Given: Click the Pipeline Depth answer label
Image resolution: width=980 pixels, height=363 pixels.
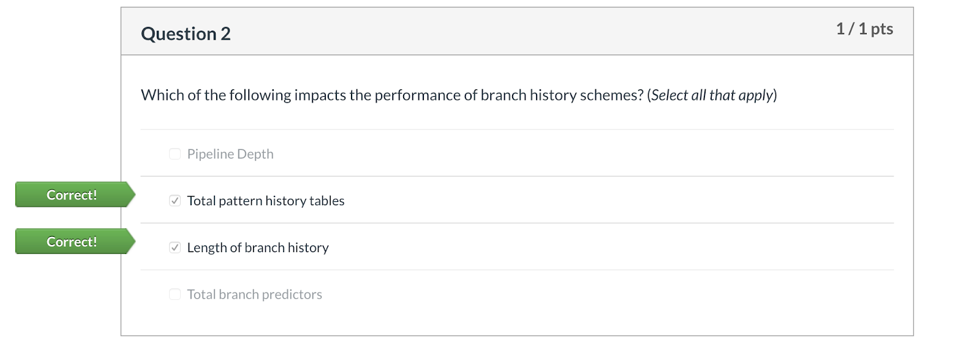Looking at the screenshot, I should coord(230,154).
